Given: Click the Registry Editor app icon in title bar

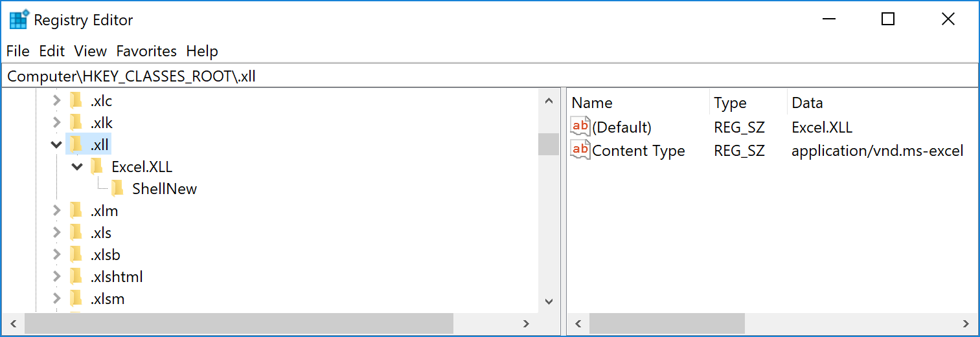Looking at the screenshot, I should pos(19,20).
